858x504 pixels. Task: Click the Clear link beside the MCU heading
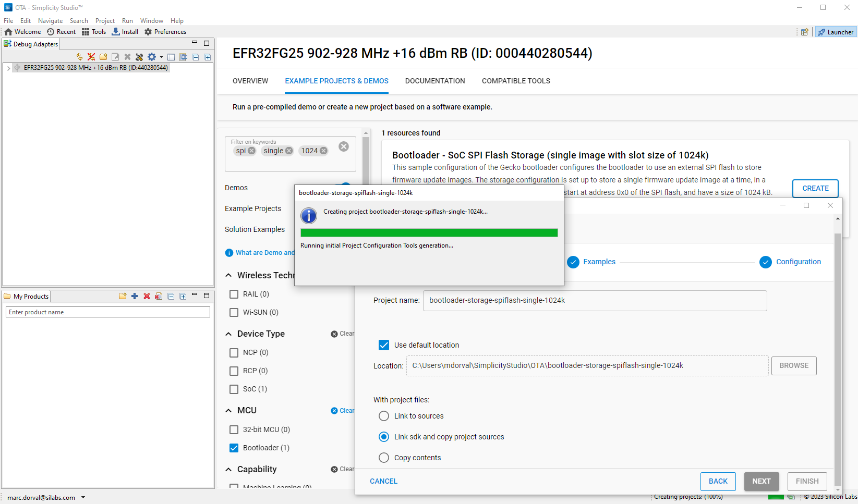(343, 411)
